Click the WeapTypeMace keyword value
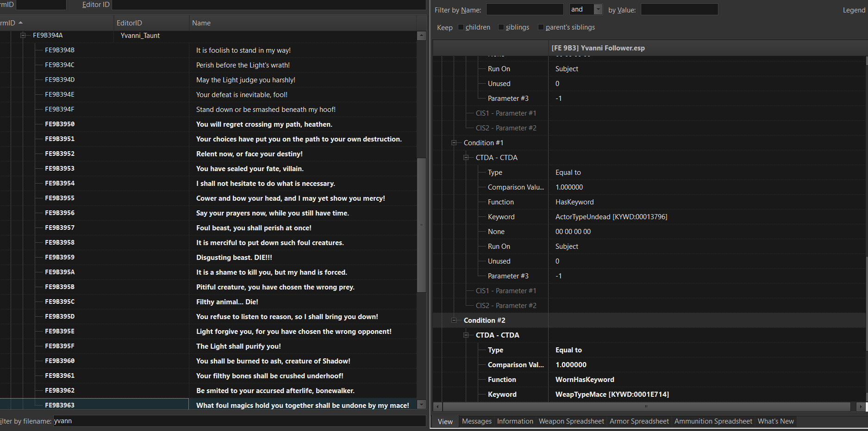 [x=612, y=394]
